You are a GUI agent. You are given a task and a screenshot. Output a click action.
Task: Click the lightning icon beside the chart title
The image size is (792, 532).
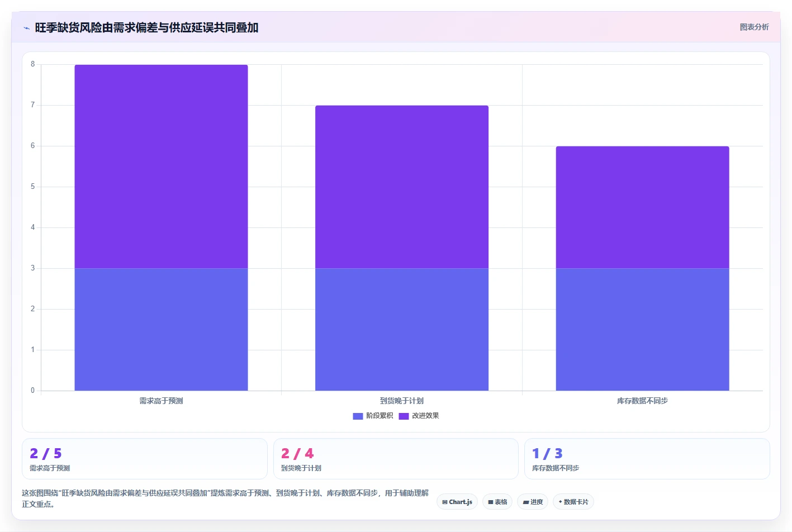26,28
